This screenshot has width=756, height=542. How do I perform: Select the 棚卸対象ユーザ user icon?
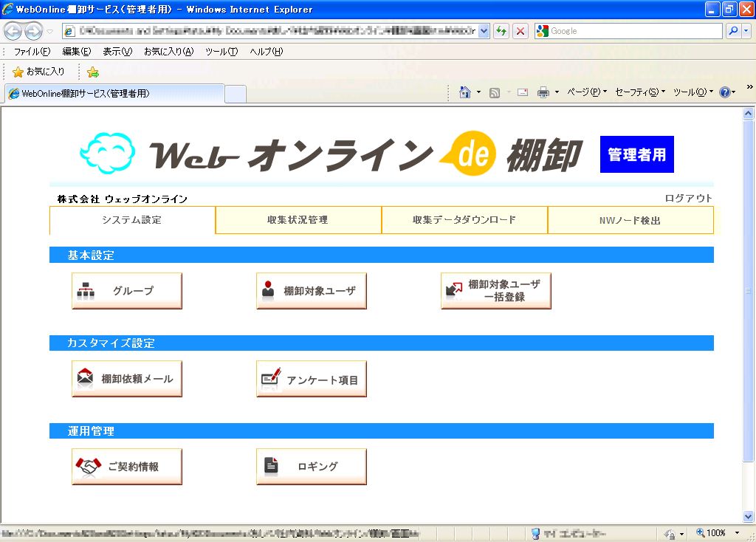(311, 290)
